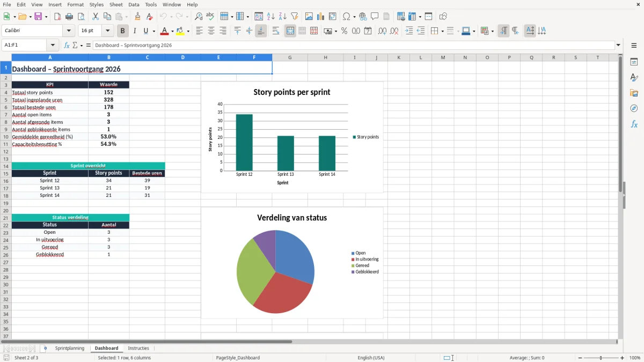
Task: Apply the yellow background color
Action: click(x=180, y=31)
